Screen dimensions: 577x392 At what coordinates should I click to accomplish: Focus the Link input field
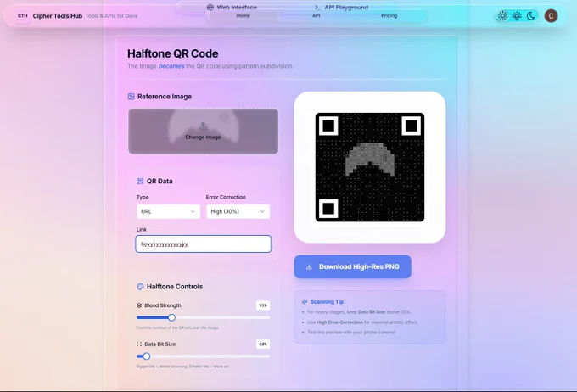pos(203,244)
